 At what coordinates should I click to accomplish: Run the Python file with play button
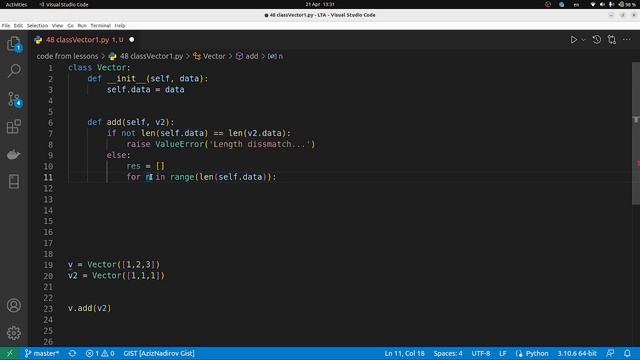573,40
